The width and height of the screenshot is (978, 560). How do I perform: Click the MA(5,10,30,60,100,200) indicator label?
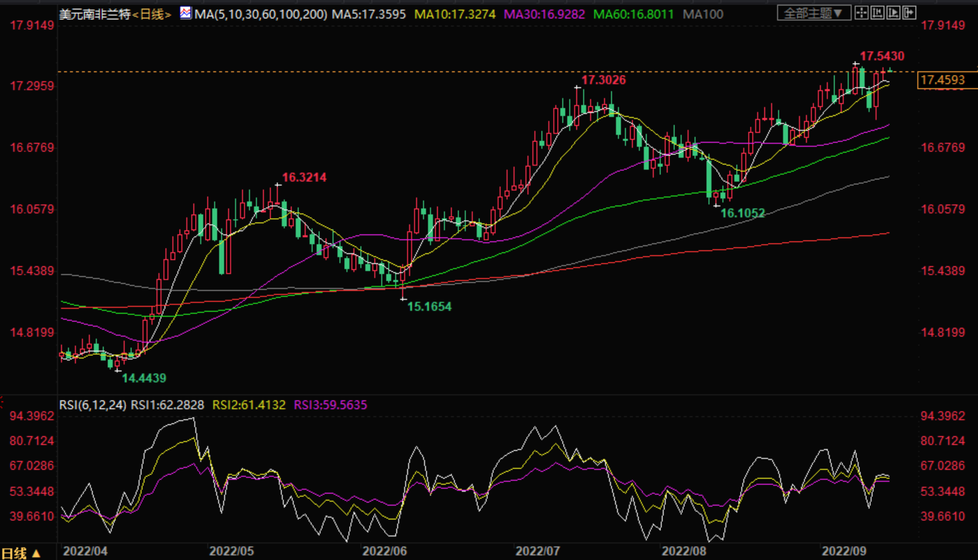[261, 14]
